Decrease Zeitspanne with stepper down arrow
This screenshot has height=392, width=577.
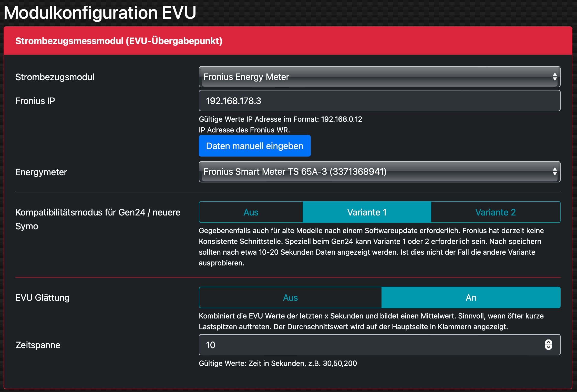(x=548, y=347)
